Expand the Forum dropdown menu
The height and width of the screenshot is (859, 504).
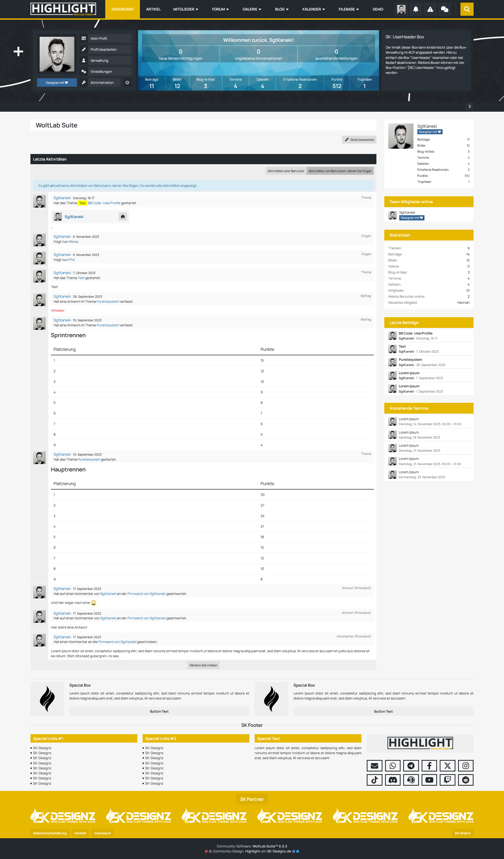pos(220,9)
